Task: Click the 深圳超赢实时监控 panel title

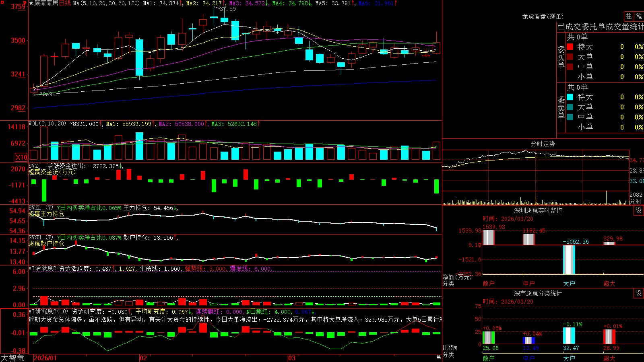Action: 538,210
